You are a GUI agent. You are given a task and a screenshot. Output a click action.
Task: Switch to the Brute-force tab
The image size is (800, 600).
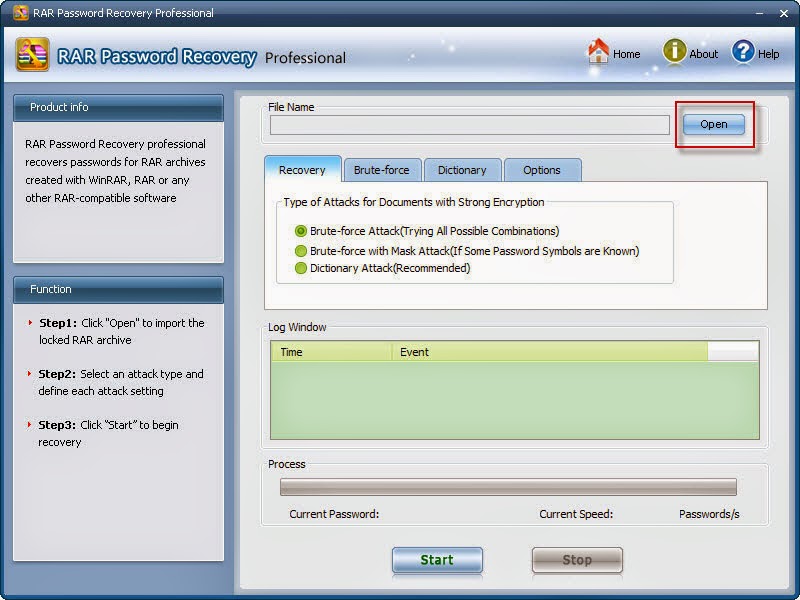(x=382, y=170)
